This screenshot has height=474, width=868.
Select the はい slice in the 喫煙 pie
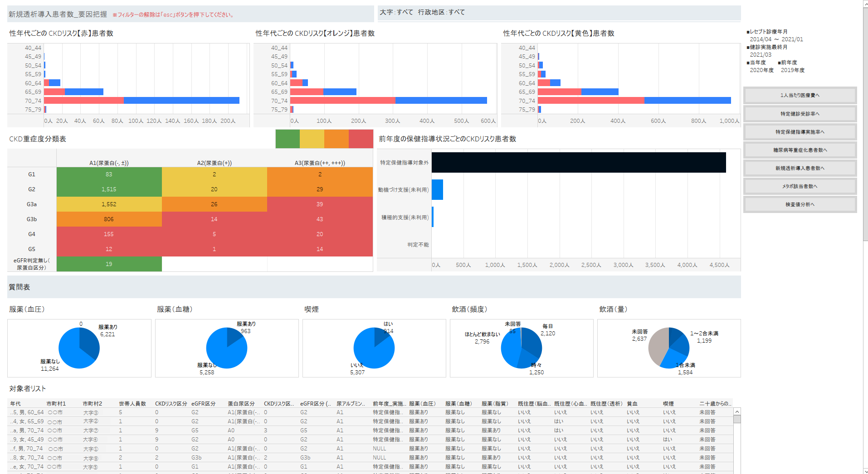(x=380, y=335)
